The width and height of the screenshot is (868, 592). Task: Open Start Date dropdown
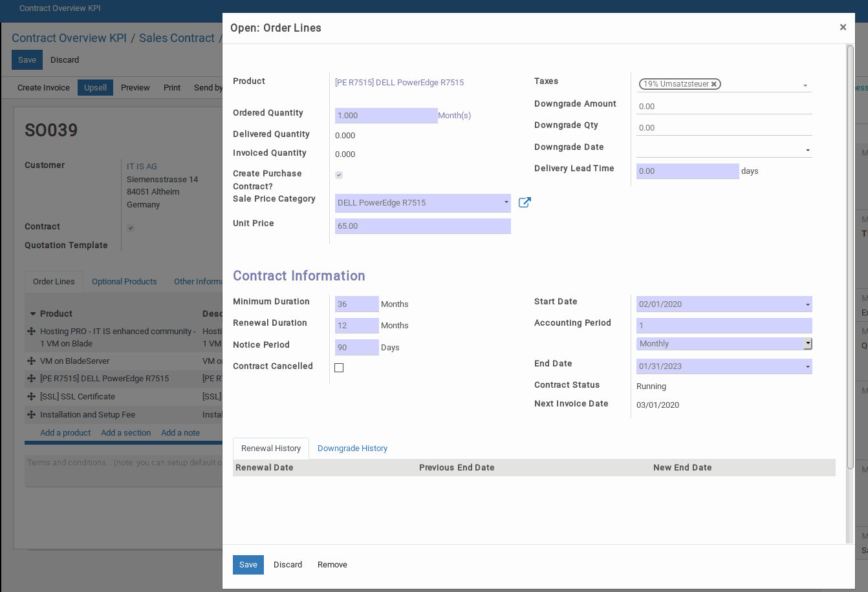[x=808, y=304]
